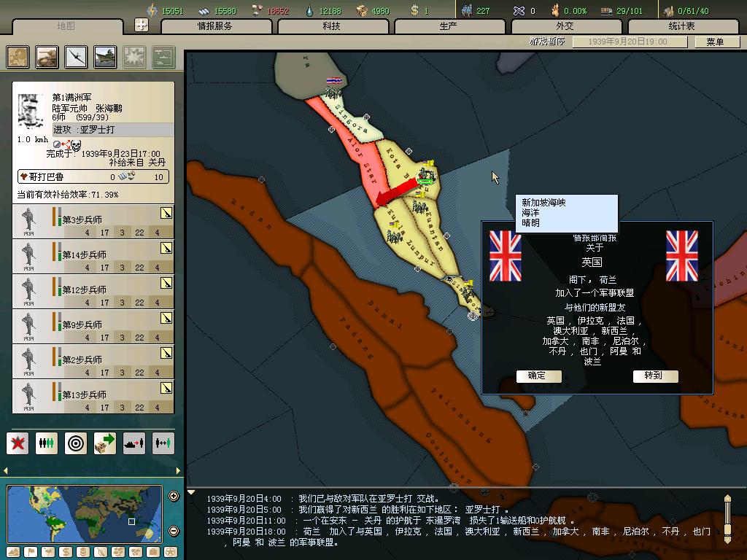Click the supply crate green arrow icon
The image size is (747, 560).
point(105,443)
